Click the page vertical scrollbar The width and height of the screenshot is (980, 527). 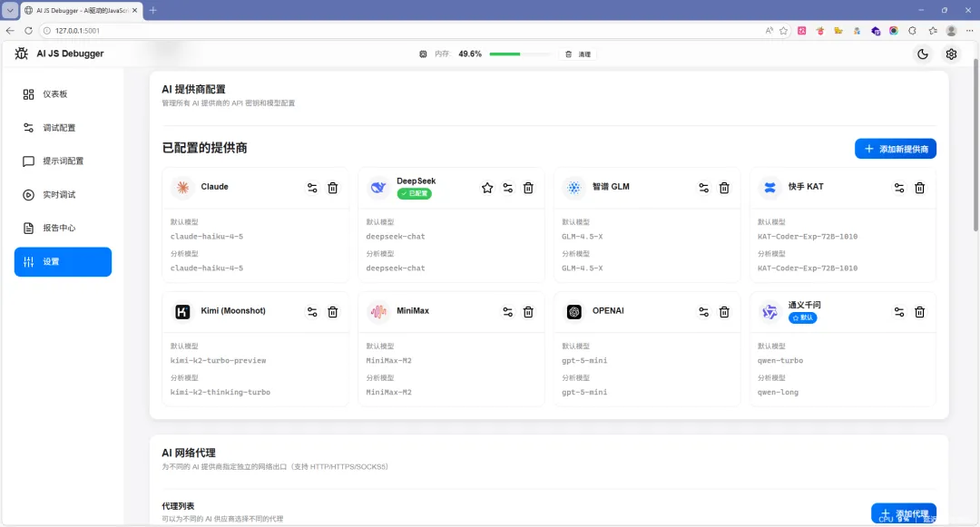975,146
